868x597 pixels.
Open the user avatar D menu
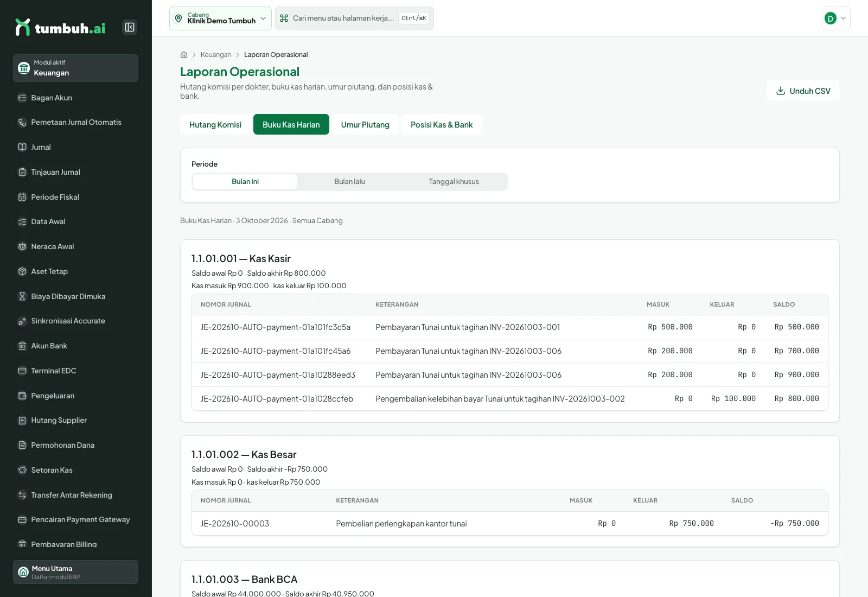pos(836,18)
